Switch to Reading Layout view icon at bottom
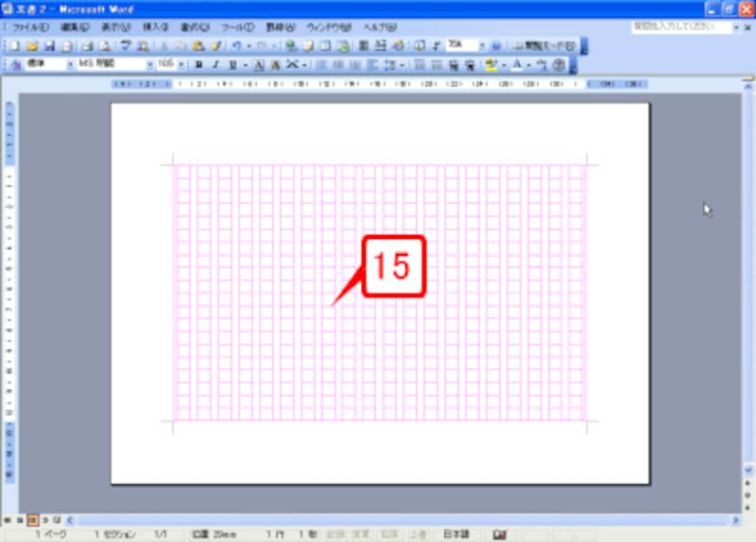The width and height of the screenshot is (756, 542). (57, 520)
